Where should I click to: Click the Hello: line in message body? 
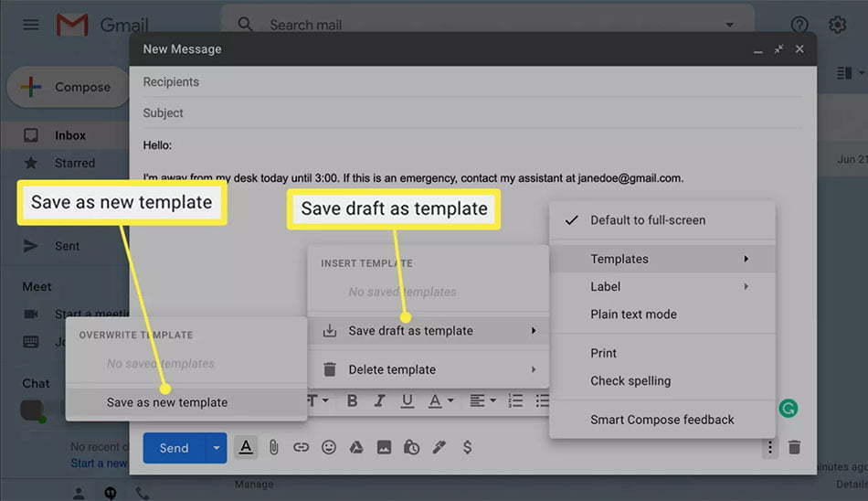[x=157, y=145]
